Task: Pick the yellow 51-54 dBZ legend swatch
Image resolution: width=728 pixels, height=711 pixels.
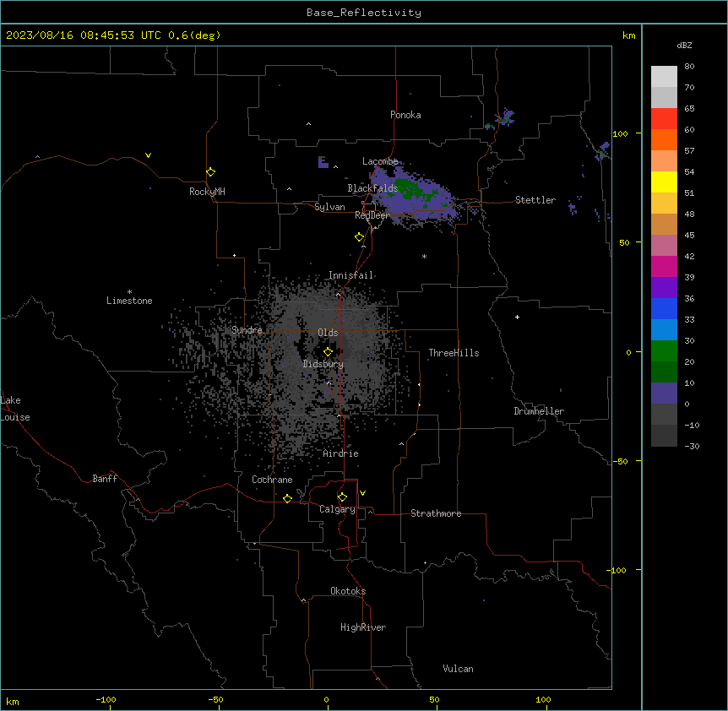Action: point(664,182)
